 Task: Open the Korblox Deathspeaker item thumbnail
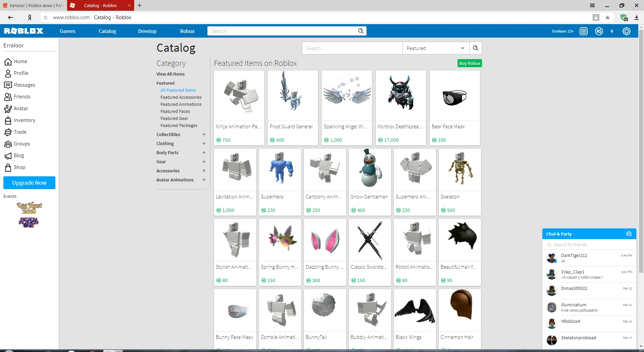(x=401, y=95)
